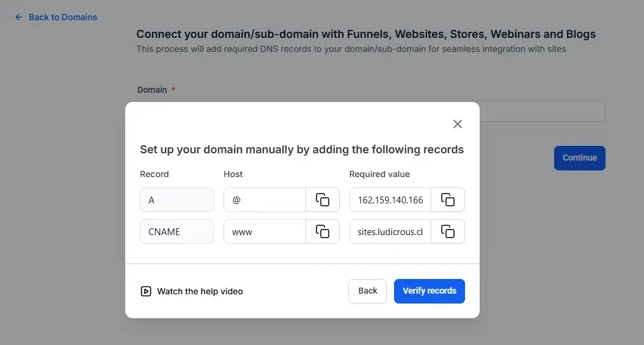Click the 'Host' column header

pyautogui.click(x=233, y=174)
